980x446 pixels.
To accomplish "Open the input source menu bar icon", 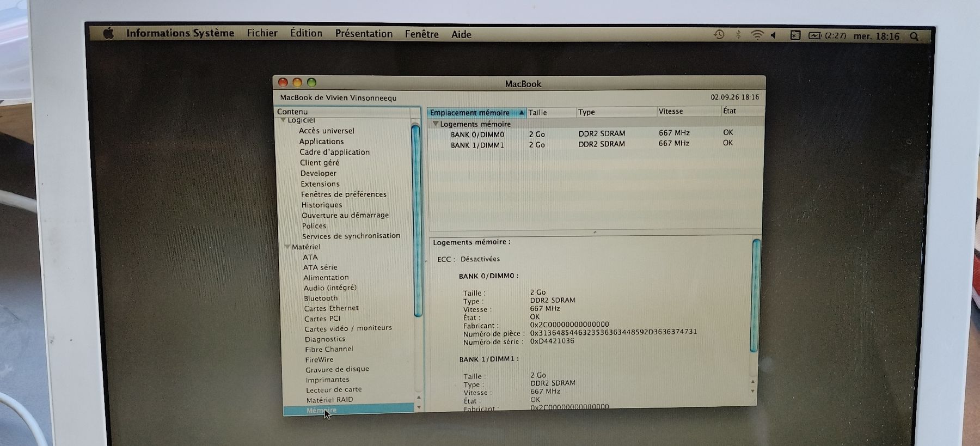I will click(x=795, y=35).
